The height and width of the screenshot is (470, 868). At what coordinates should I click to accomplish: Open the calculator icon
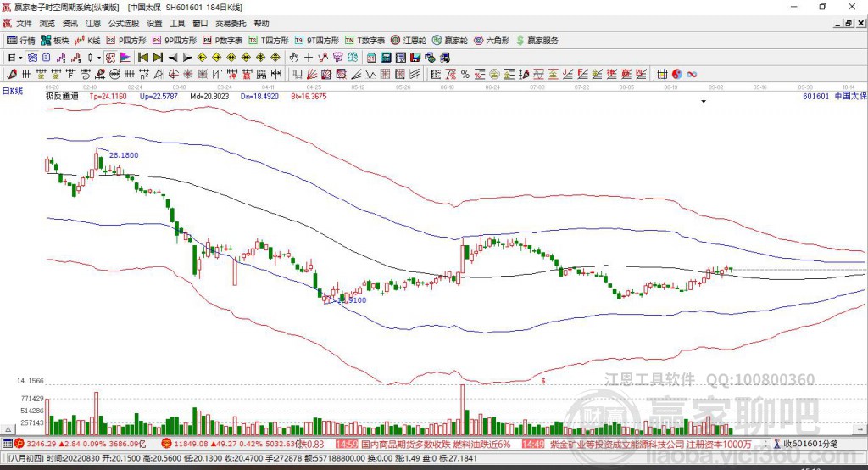[386, 58]
